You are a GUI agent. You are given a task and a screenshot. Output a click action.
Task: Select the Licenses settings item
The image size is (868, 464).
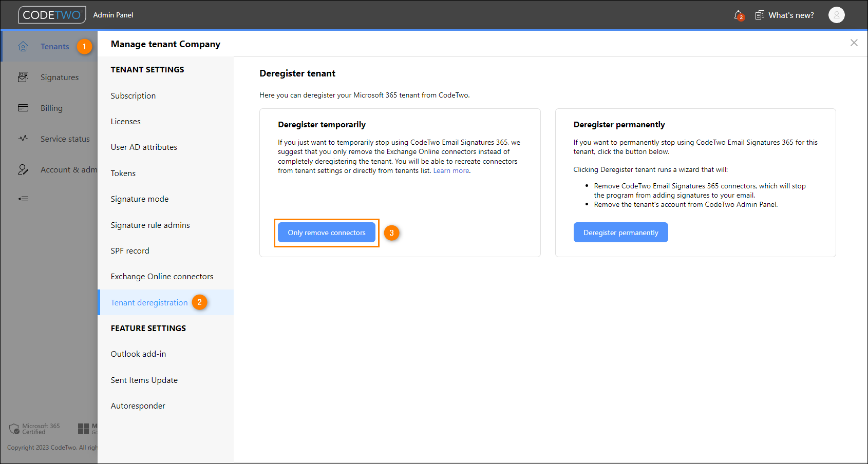pyautogui.click(x=165, y=121)
